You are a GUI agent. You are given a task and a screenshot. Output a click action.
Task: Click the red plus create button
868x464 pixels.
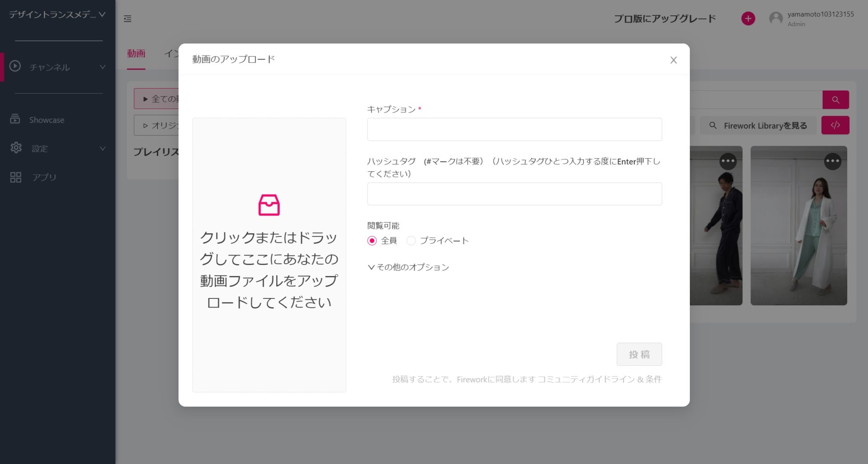click(748, 19)
